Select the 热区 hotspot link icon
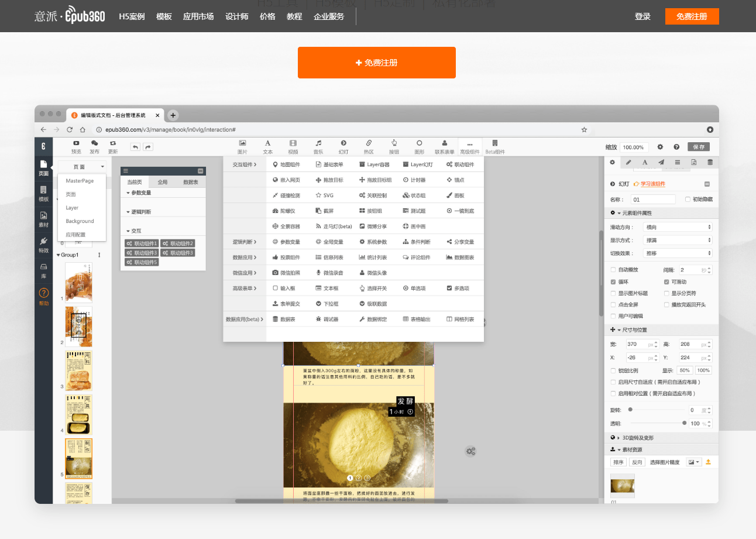The height and width of the screenshot is (539, 756). point(369,143)
